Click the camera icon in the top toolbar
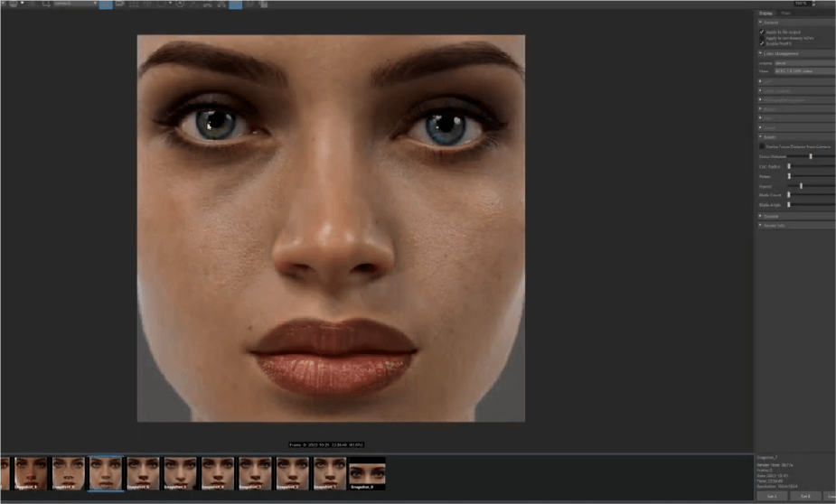This screenshot has height=504, width=836. click(x=119, y=4)
